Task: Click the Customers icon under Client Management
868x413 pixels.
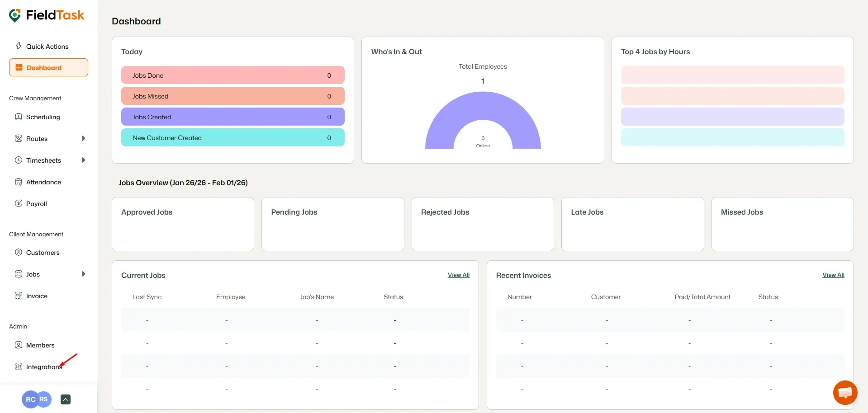Action: click(x=18, y=252)
